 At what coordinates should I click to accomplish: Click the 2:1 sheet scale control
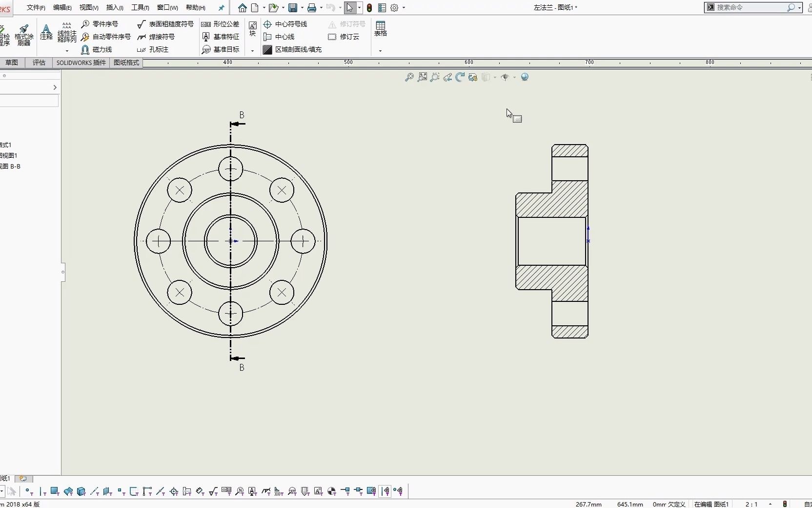(752, 504)
